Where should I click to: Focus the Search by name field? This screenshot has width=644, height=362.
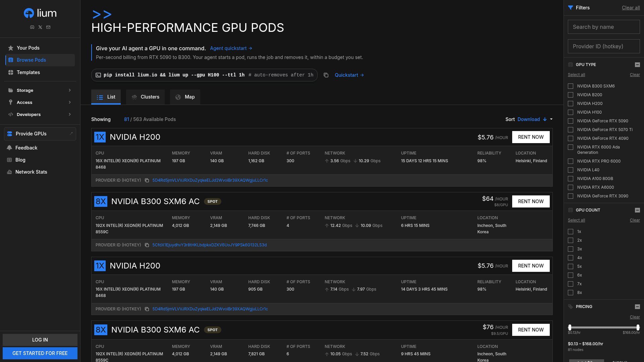point(604,27)
